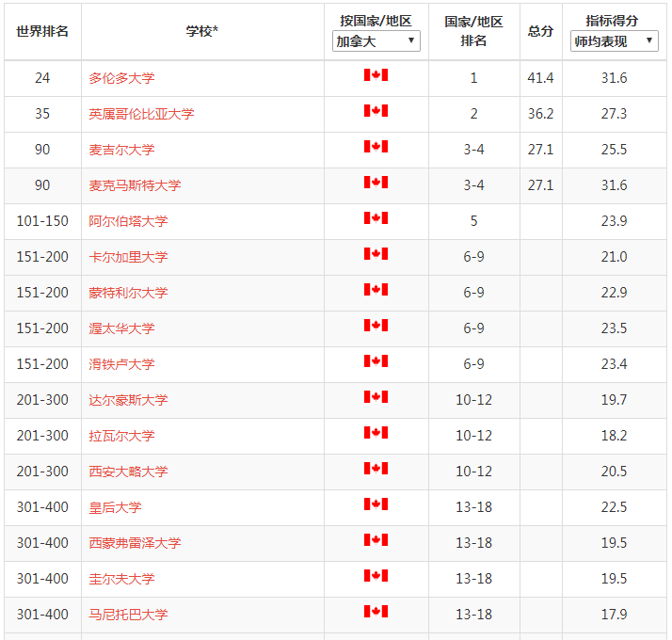Open the 滑铁卢大学 link
This screenshot has height=640, width=672.
point(121,365)
